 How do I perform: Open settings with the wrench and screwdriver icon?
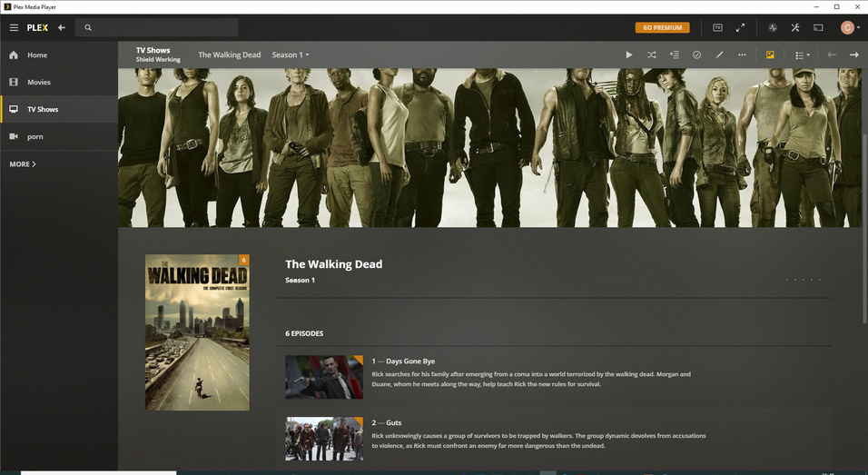tap(795, 27)
